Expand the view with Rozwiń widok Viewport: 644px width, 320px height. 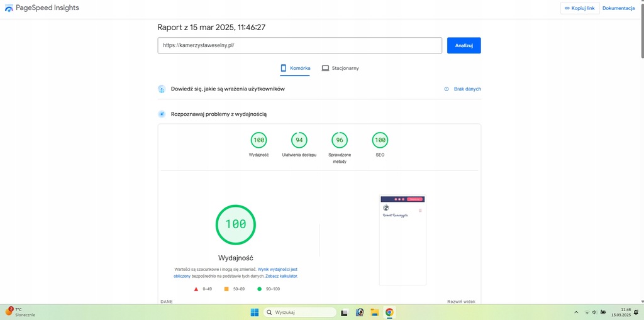tap(461, 302)
